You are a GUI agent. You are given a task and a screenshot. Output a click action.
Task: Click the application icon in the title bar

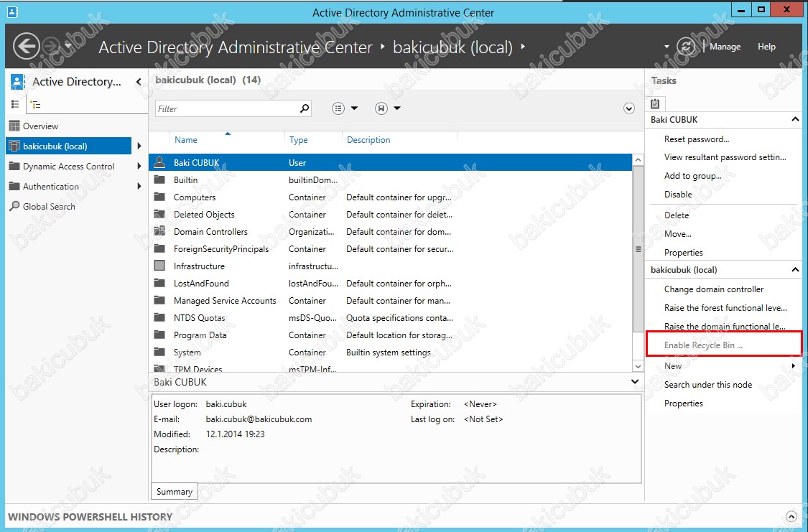click(x=12, y=11)
